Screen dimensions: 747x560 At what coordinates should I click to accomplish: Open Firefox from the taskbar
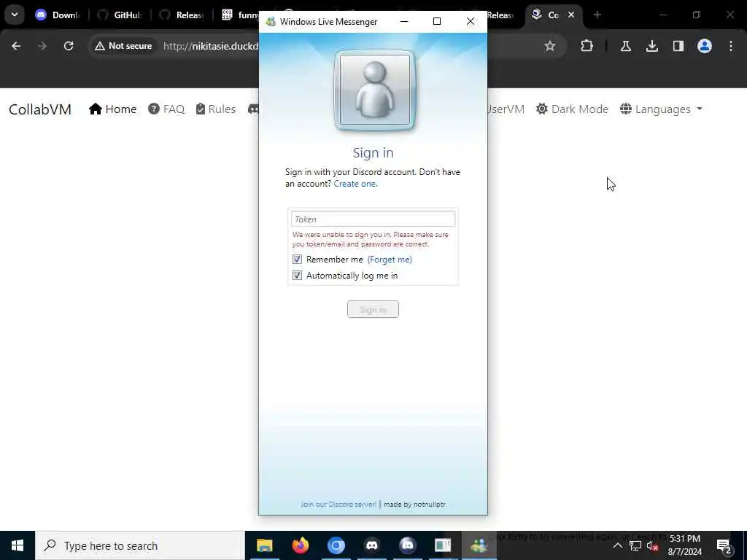300,545
